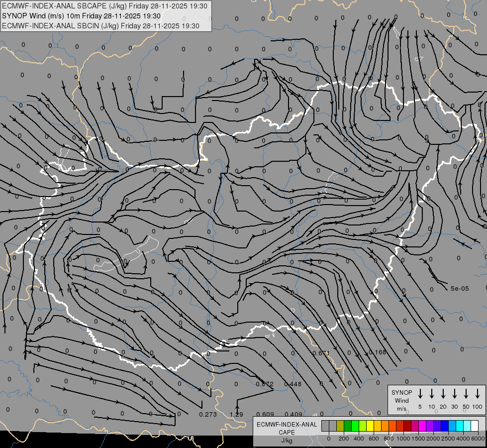This screenshot has width=487, height=448.
Task: Click the 10 m/s wind arrow in legend
Action: (431, 393)
